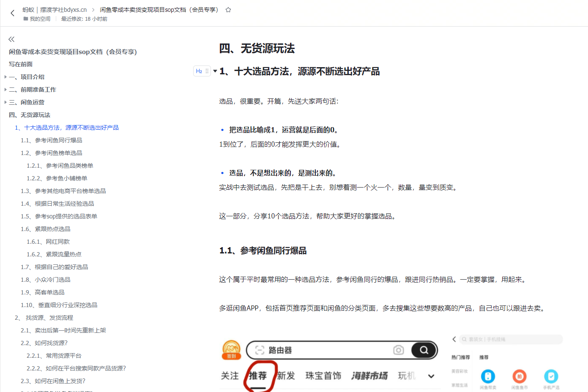Go to 2.3、如何在闲鱼上发货?
Image resolution: width=588 pixels, height=392 pixels.
[x=53, y=381]
